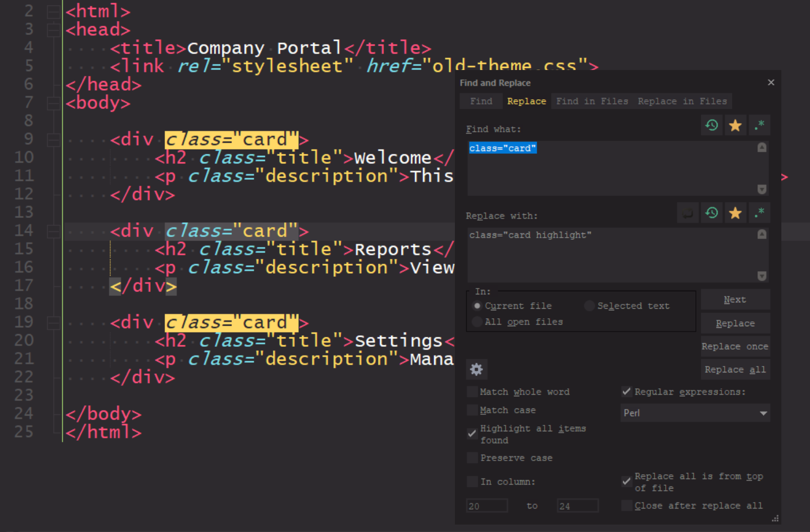This screenshot has width=810, height=532.
Task: Click the Next button
Action: 735,300
